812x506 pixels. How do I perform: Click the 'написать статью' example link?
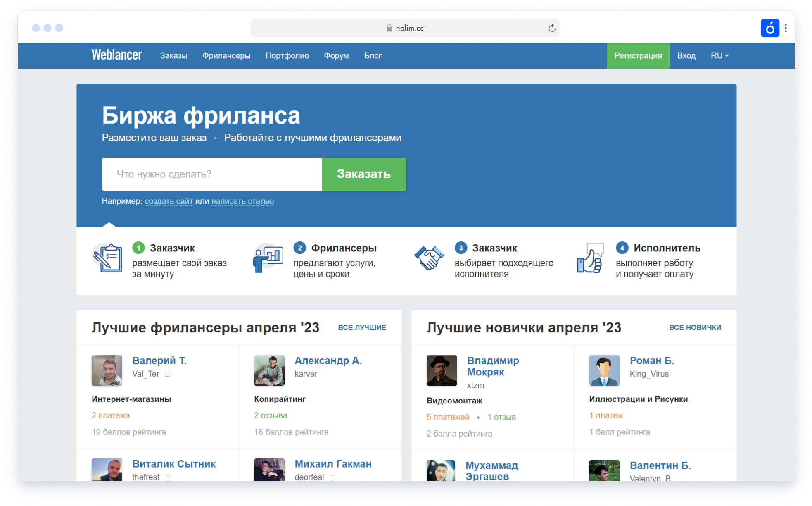(x=242, y=201)
